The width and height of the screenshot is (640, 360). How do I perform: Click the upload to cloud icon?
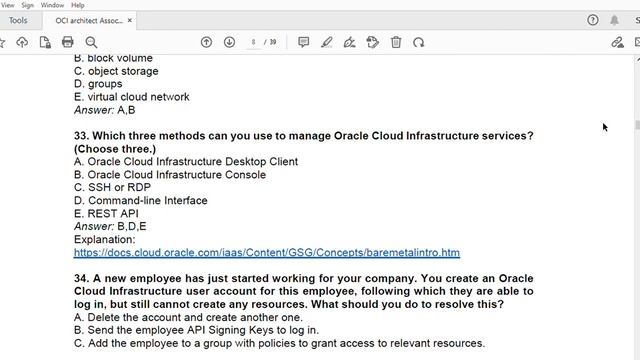point(22,42)
